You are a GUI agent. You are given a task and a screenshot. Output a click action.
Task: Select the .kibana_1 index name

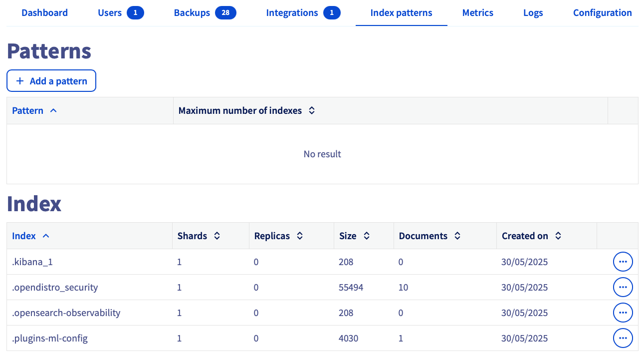32,262
